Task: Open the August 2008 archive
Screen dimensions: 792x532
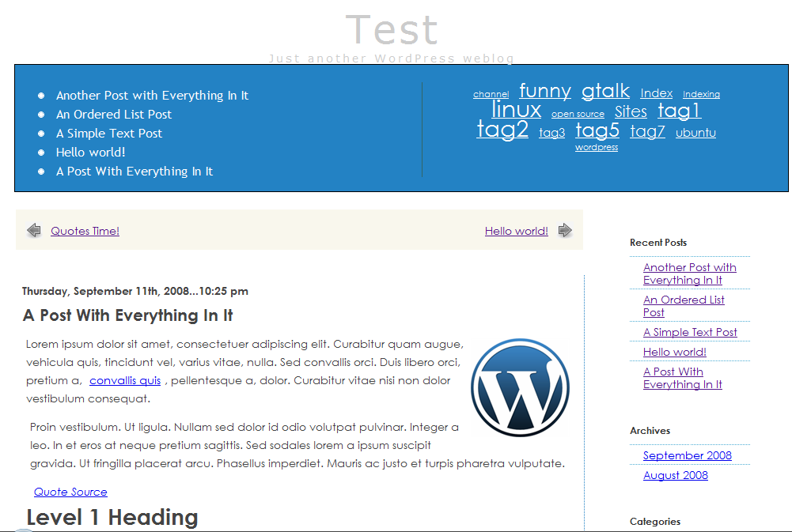Action: pyautogui.click(x=675, y=475)
